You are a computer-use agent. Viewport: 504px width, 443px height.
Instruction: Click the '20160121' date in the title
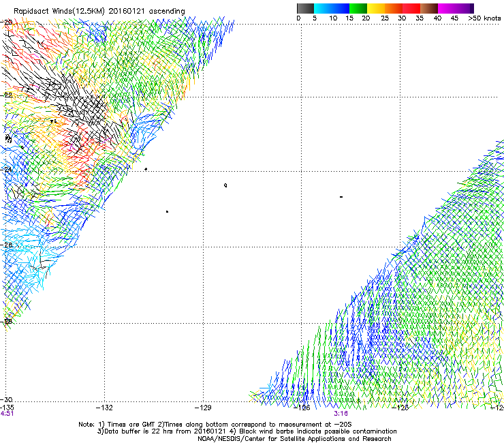coord(126,11)
